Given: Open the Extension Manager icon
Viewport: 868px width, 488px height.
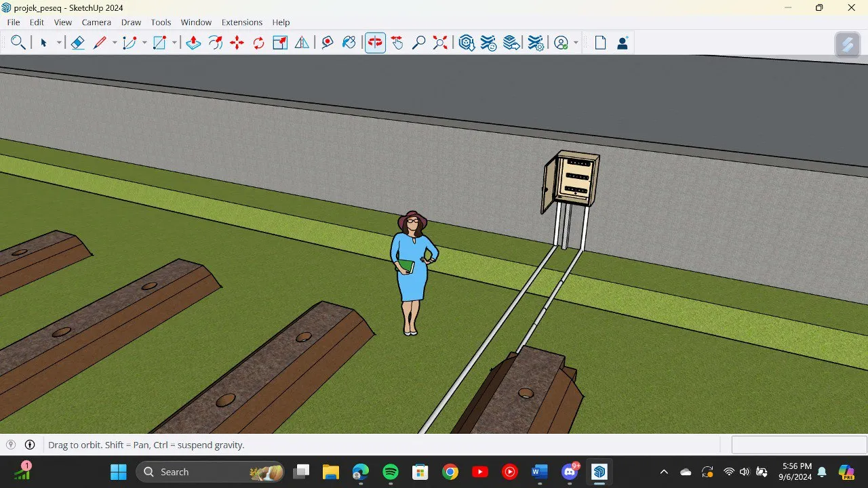Looking at the screenshot, I should 536,43.
